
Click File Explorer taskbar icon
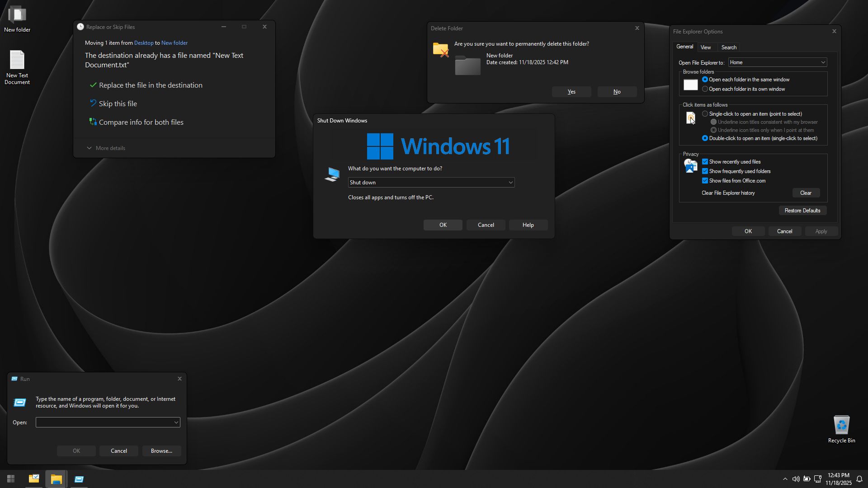pos(56,479)
